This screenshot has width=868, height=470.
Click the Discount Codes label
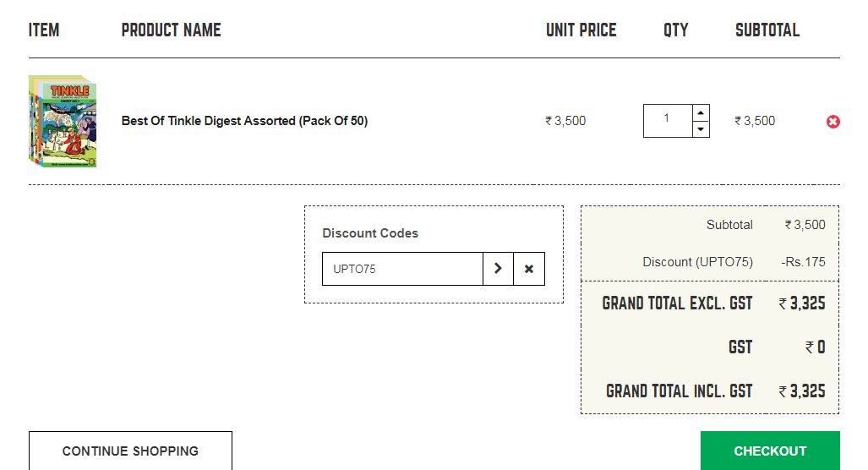[x=370, y=233]
